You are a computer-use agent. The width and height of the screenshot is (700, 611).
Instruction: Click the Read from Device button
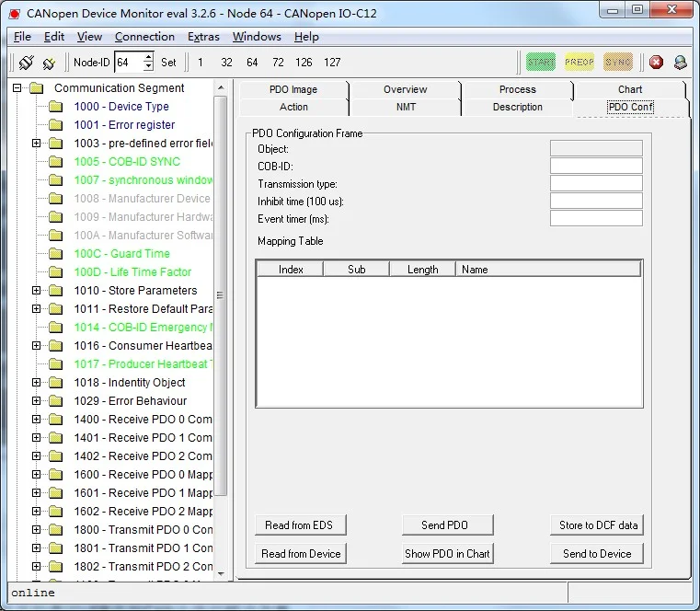pyautogui.click(x=301, y=553)
